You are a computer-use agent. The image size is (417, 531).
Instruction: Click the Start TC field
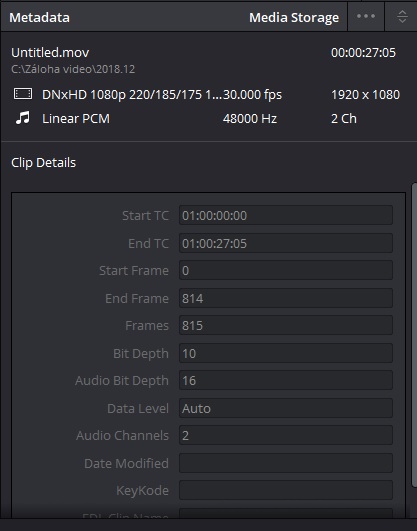click(x=286, y=215)
